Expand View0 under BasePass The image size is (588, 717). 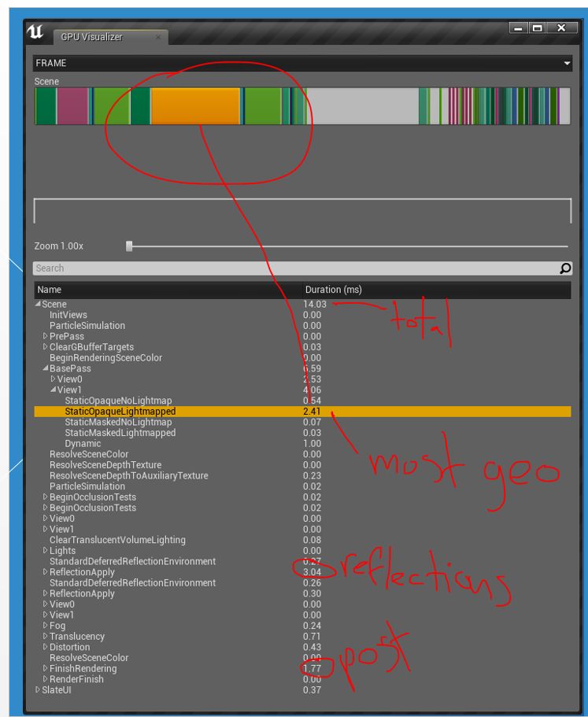point(53,379)
